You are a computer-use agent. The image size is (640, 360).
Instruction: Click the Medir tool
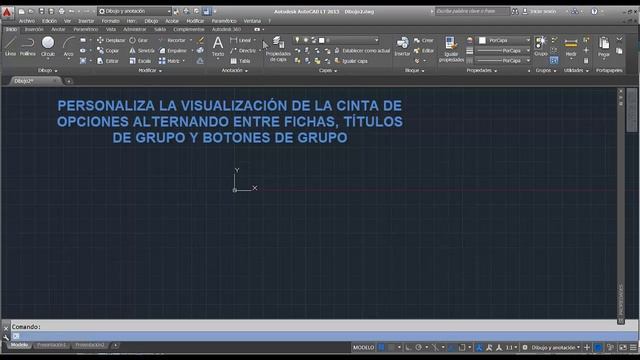pos(571,48)
